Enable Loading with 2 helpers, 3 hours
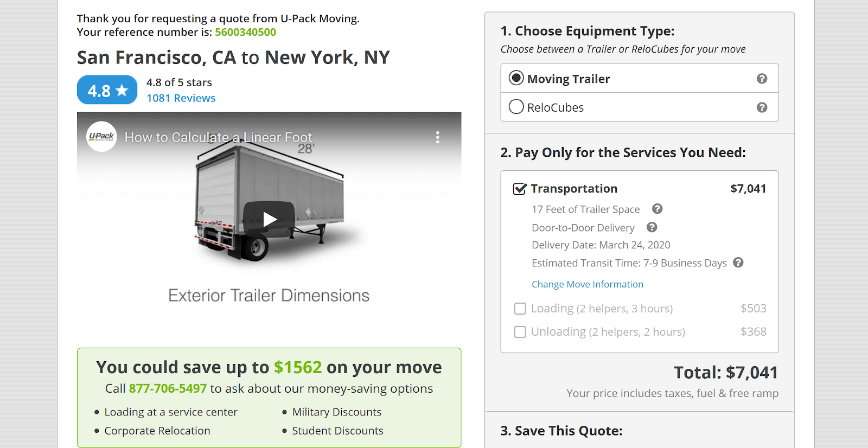Screen dimensions: 868x448 520,309
